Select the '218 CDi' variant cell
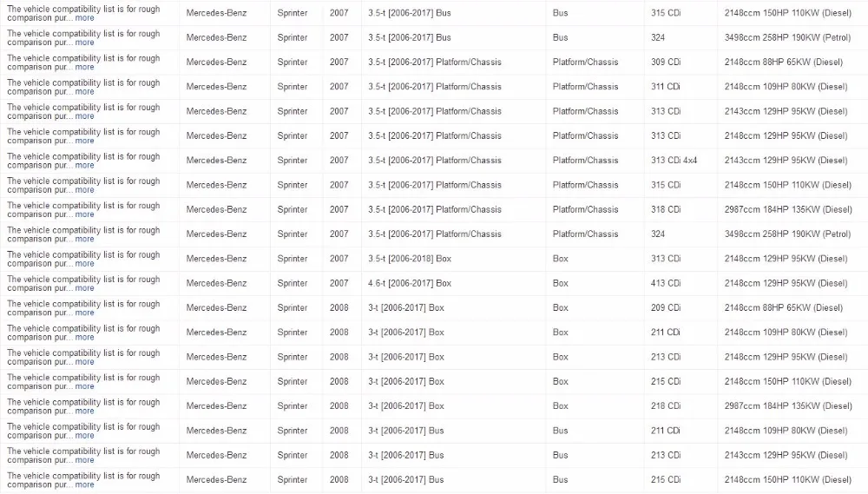Viewport: 868px width, 494px height. tap(666, 406)
